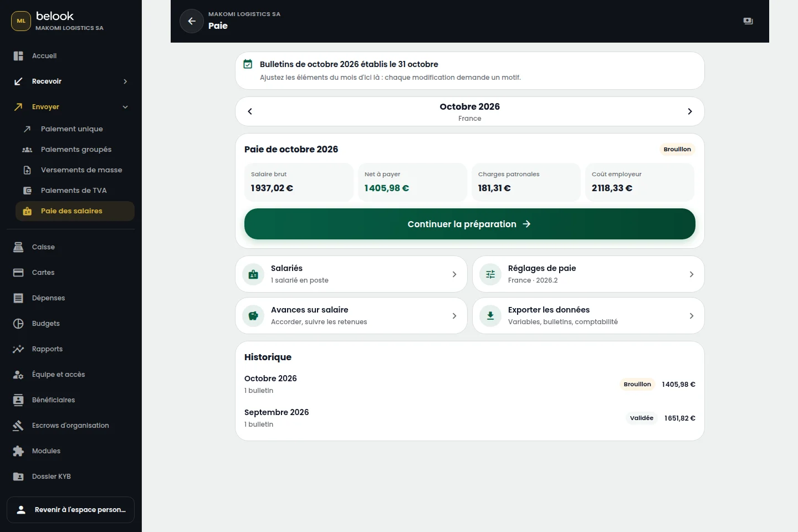This screenshot has width=798, height=532.
Task: Go to previous month with left chevron
Action: 250,111
